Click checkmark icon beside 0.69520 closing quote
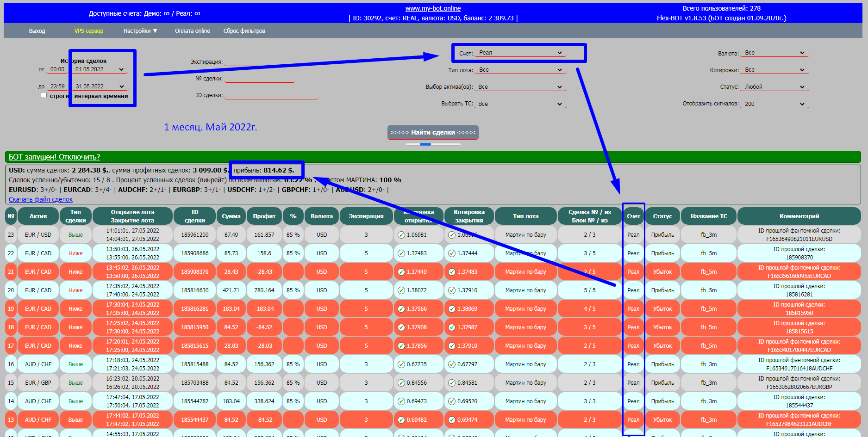The height and width of the screenshot is (437, 868). click(x=452, y=401)
